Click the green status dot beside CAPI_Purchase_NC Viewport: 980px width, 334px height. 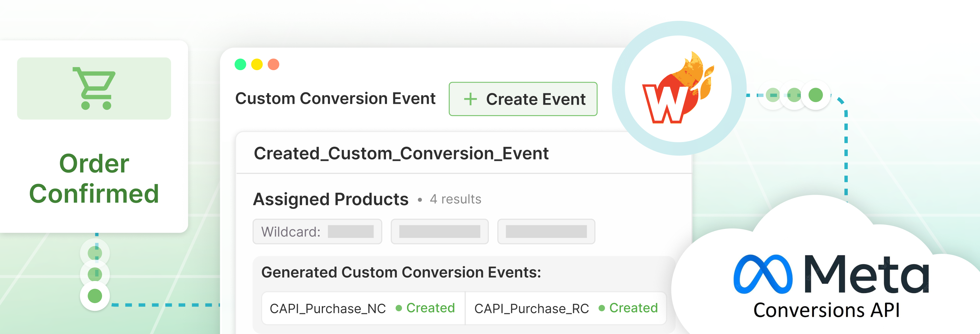[x=399, y=308]
